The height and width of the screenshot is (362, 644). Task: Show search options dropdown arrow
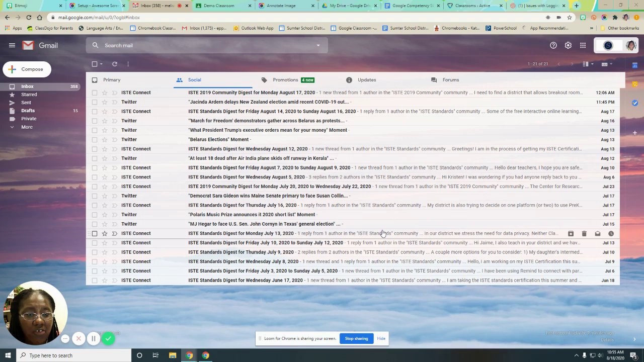click(x=318, y=45)
